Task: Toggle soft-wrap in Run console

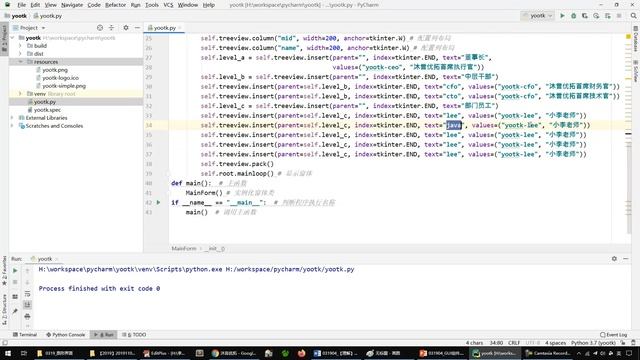Action: 27,293
